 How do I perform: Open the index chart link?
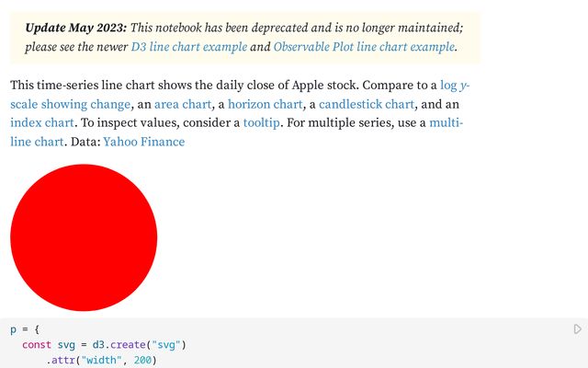pyautogui.click(x=42, y=122)
